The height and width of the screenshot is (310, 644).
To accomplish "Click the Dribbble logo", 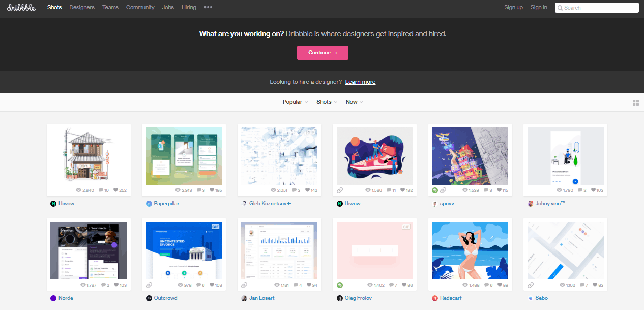I will [x=21, y=7].
